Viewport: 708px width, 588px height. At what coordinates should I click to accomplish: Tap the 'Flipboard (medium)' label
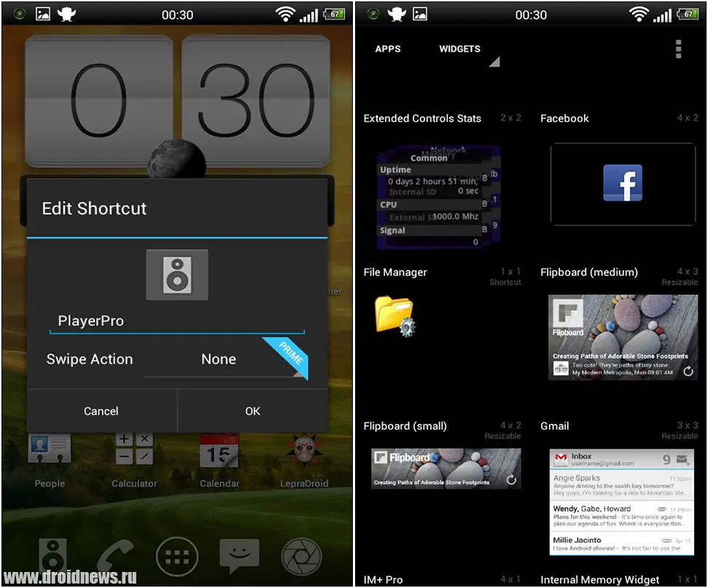[589, 272]
